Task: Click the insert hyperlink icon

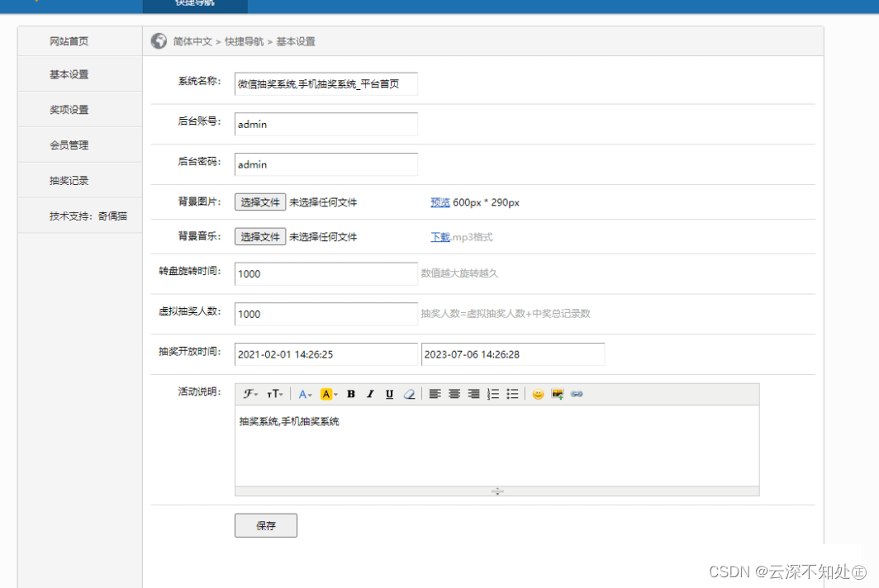Action: [x=577, y=394]
